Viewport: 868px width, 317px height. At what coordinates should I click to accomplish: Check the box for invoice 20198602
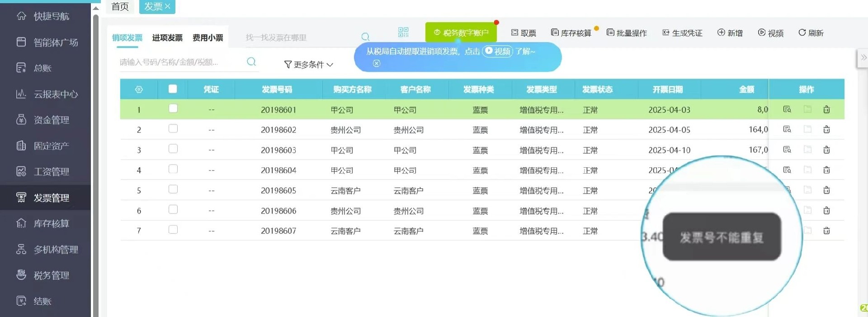173,128
